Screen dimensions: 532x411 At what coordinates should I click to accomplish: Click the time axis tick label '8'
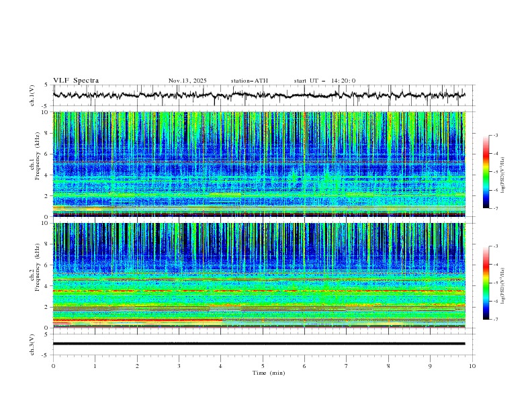[388, 366]
